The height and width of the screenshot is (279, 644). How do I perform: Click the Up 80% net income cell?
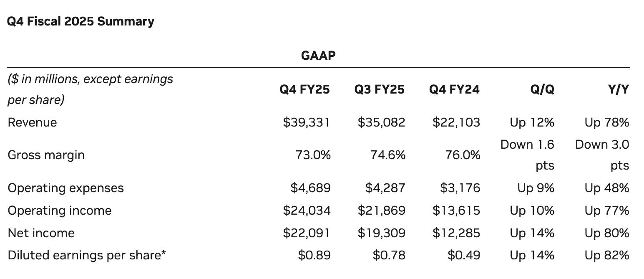(607, 233)
